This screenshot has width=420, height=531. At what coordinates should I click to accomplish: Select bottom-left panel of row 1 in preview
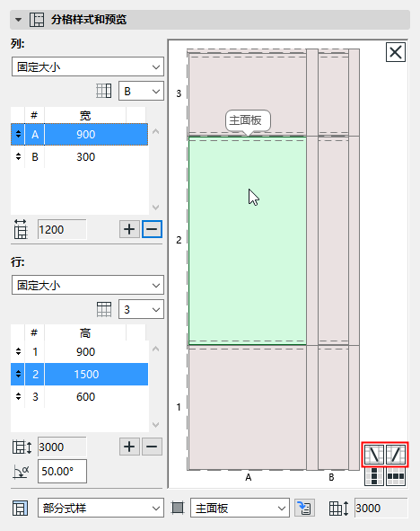click(247, 408)
